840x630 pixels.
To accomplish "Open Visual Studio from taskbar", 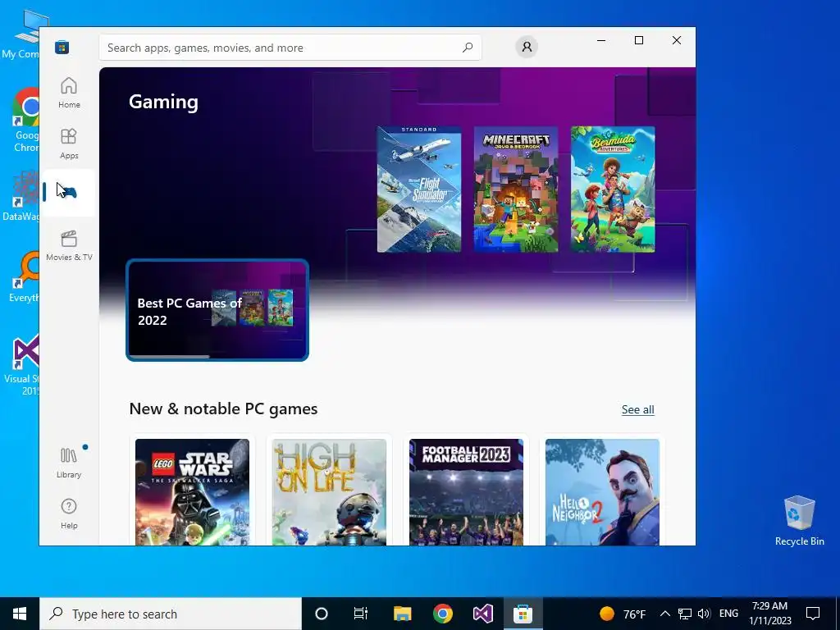I will coord(482,614).
